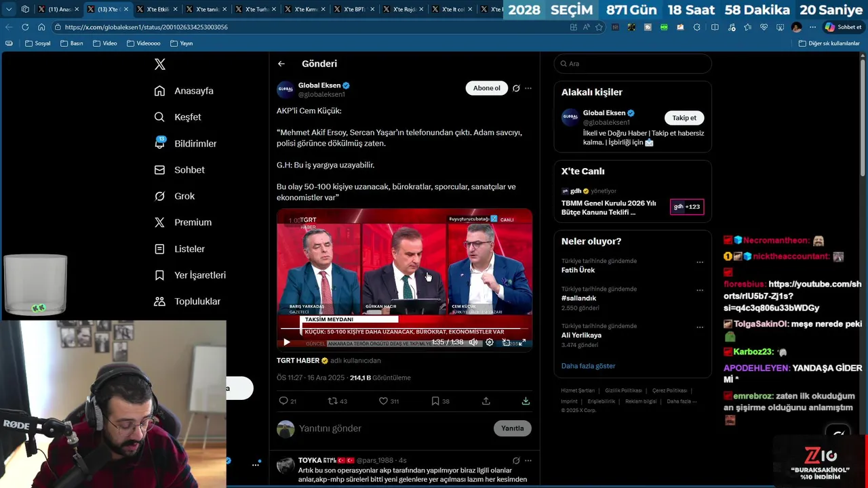868x488 pixels.
Task: Open #sallandık trend
Action: [578, 298]
